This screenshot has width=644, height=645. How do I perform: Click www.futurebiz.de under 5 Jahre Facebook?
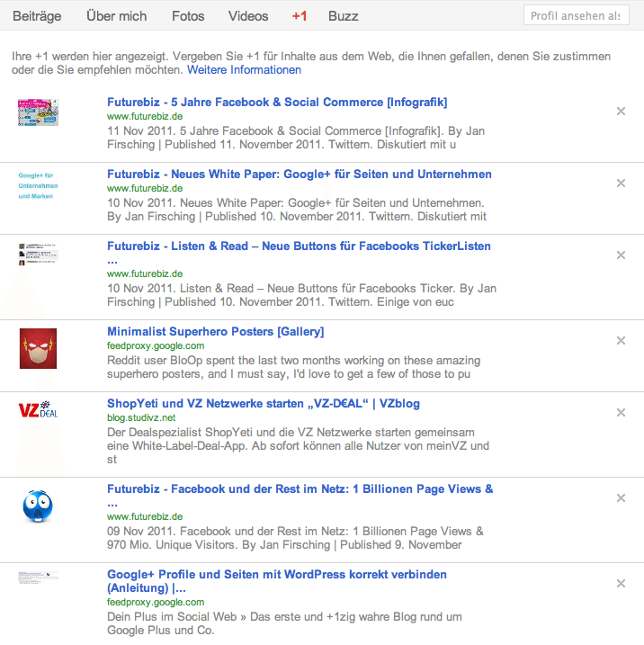point(145,116)
